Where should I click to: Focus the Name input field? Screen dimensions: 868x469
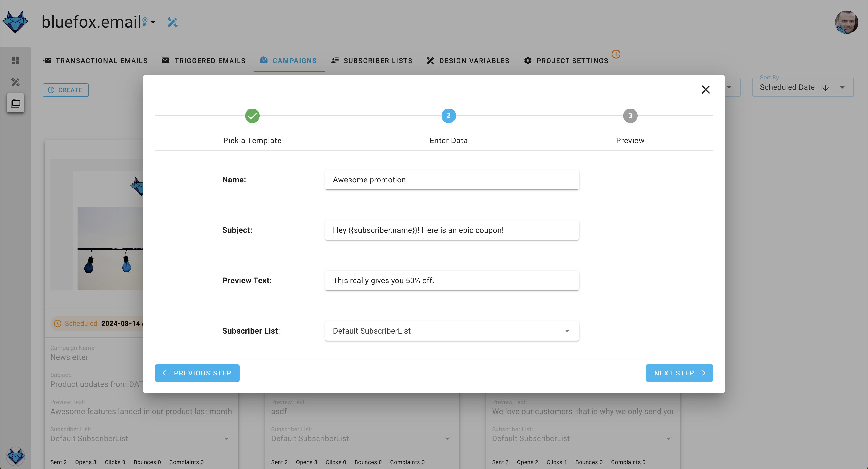452,180
